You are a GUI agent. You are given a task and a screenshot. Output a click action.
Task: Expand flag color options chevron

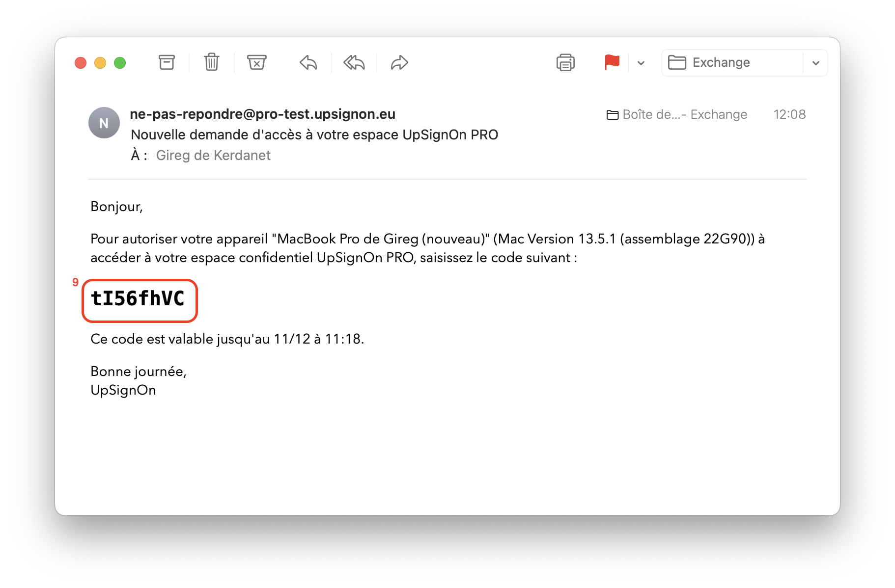641,63
